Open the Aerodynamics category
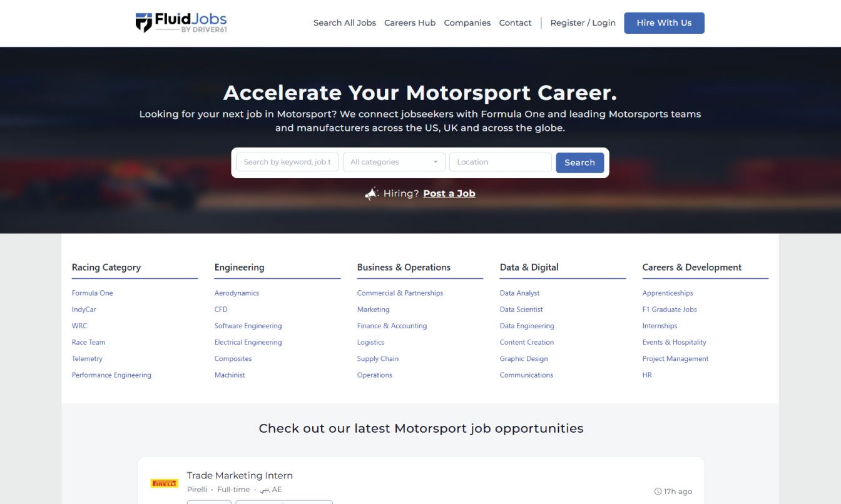Screen dimensions: 841x504 click(237, 293)
